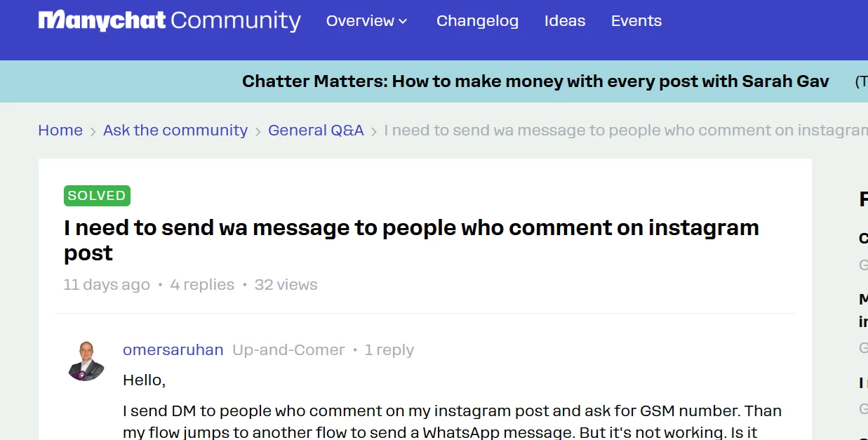
Task: Open the Manychat Community logo link
Action: [169, 21]
